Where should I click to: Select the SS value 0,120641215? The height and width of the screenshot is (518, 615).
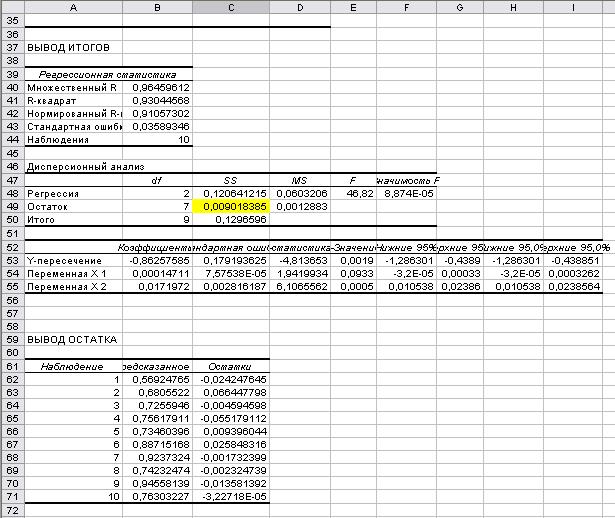[x=231, y=193]
